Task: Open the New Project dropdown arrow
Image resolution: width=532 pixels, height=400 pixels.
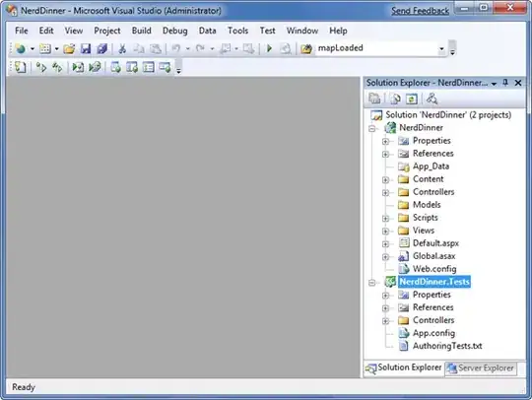Action: 33,49
